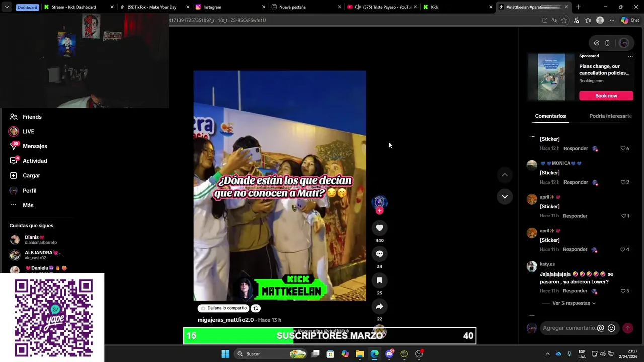Expand Ver 3 respuestas replies
This screenshot has height=362, width=644.
tap(574, 303)
